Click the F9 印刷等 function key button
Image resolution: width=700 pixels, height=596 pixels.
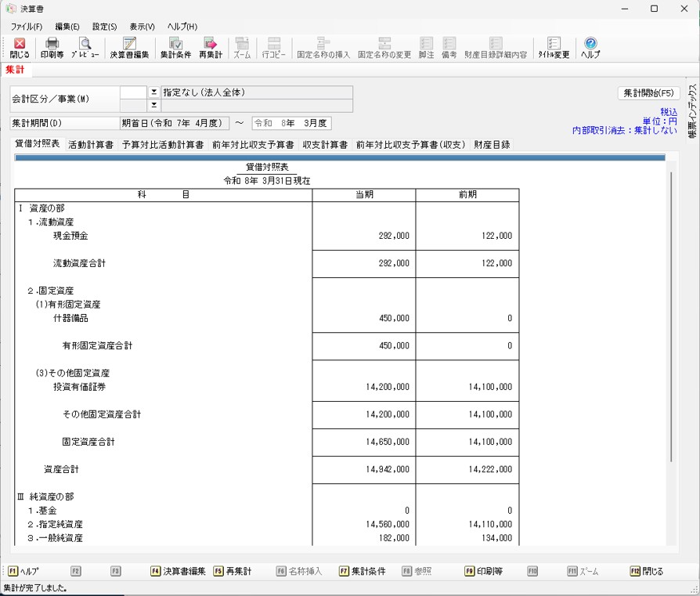click(483, 572)
